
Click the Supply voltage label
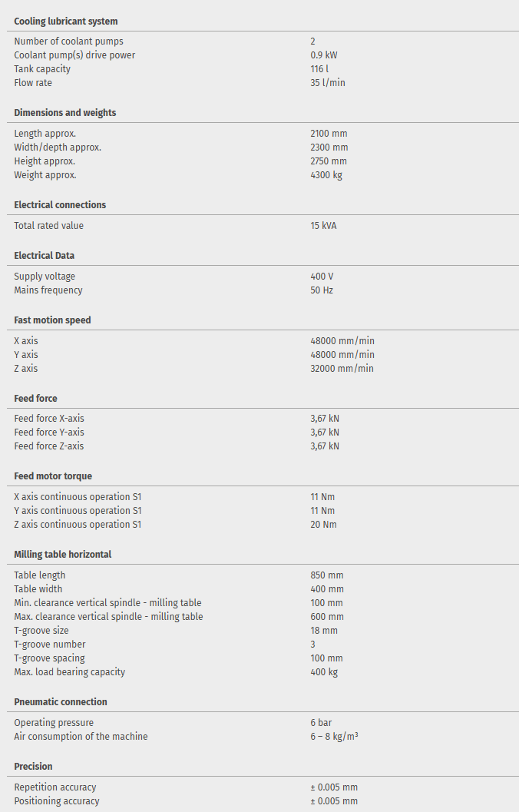point(45,277)
